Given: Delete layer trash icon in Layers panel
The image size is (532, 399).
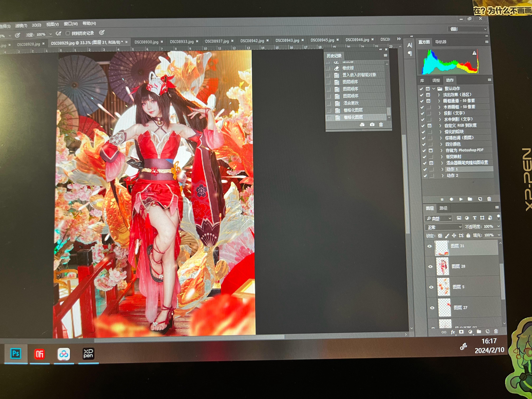Looking at the screenshot, I should 496,331.
